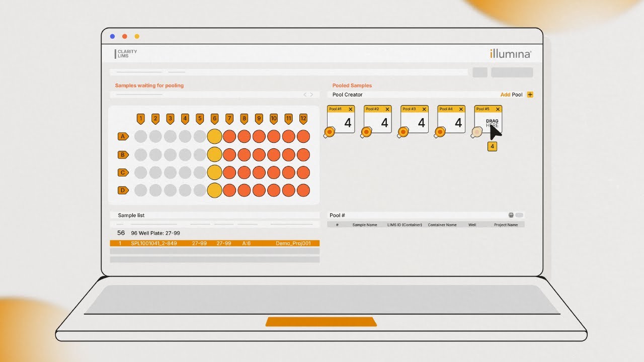Sort by Sample Name column header
644x362 pixels.
[365, 225]
